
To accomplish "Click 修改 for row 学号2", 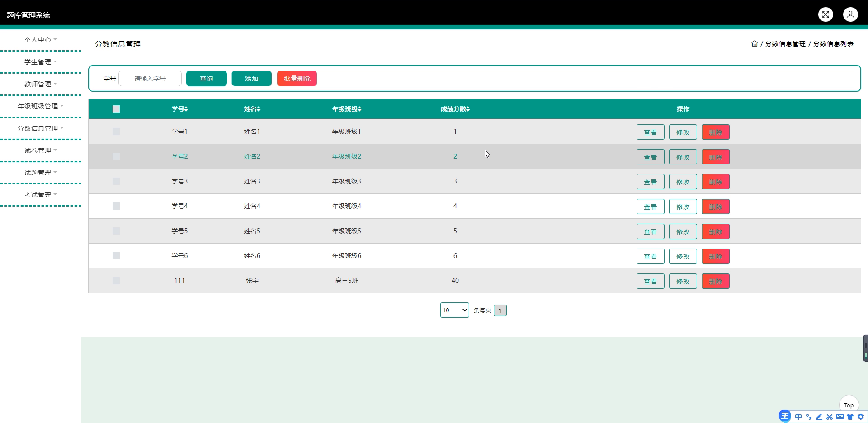I will coord(683,157).
